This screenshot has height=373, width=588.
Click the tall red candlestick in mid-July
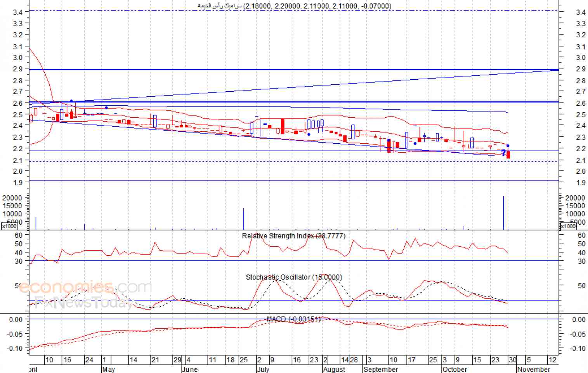[283, 126]
